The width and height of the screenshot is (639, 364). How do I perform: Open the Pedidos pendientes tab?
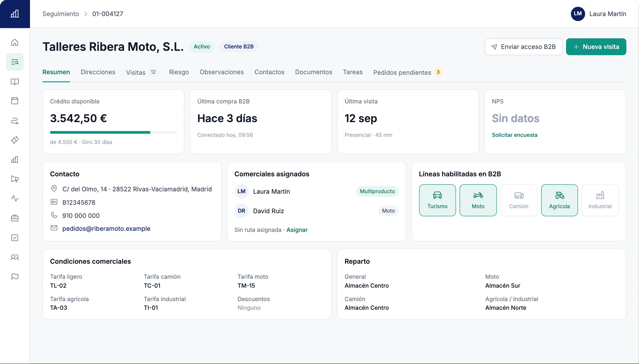click(x=407, y=72)
